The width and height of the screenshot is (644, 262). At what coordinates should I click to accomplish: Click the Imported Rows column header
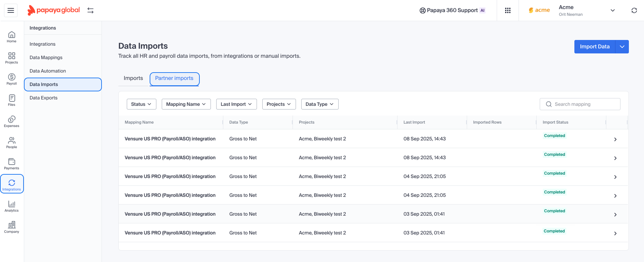click(487, 122)
